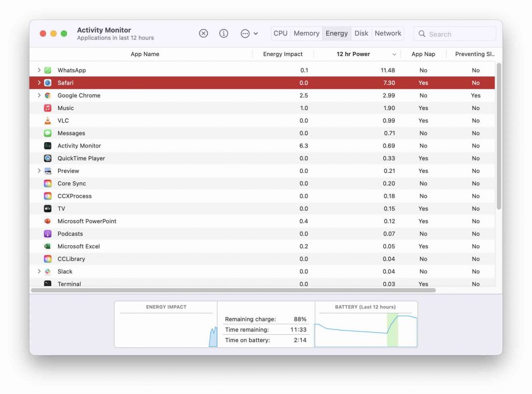Switch to the Memory tab

pos(306,33)
